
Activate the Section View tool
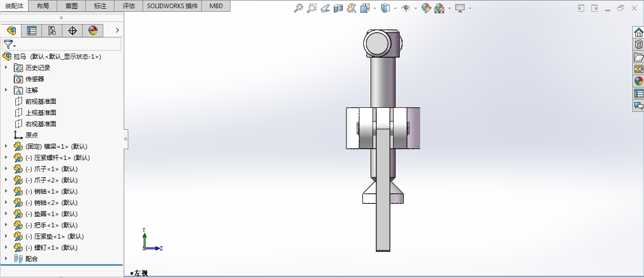point(338,8)
